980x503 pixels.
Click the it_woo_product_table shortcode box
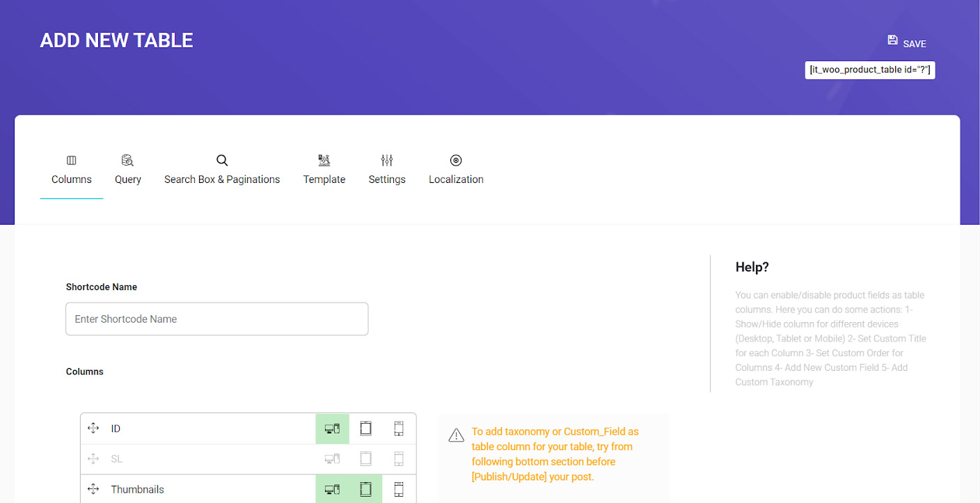(869, 70)
